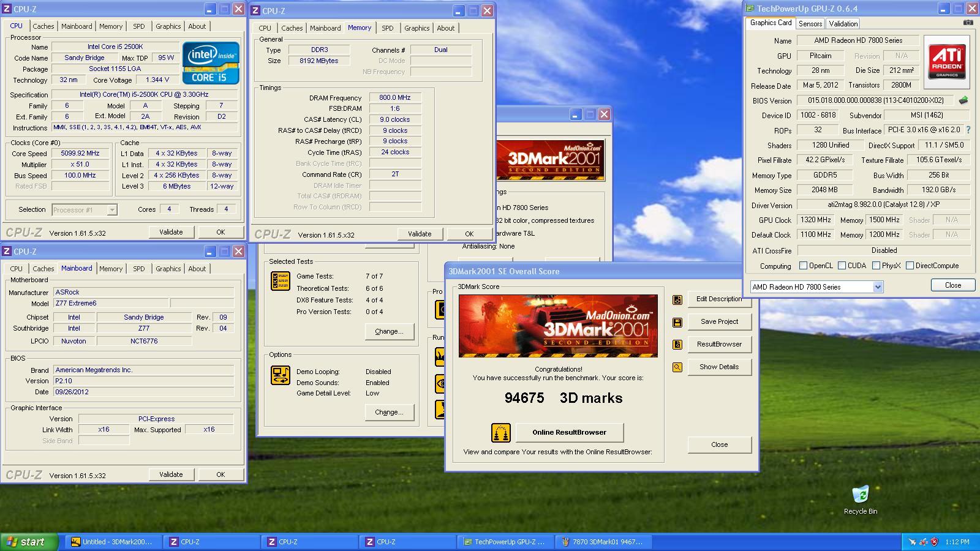Click the Windows start button
The width and height of the screenshot is (980, 551).
tap(29, 542)
